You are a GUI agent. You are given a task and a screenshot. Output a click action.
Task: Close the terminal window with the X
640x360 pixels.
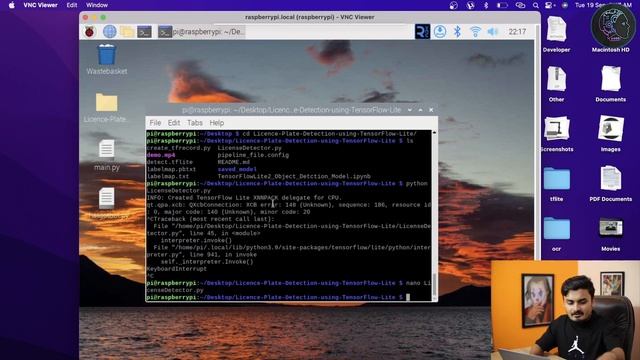coord(431,110)
